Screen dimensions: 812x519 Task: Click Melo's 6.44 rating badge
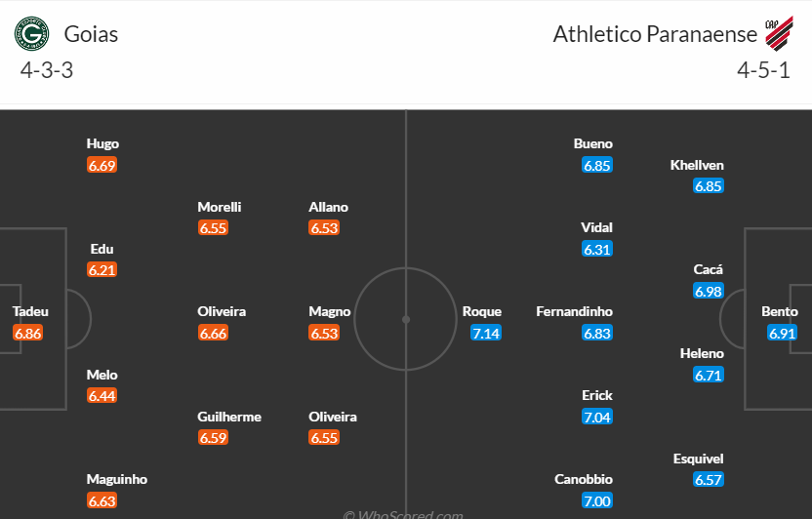102,396
